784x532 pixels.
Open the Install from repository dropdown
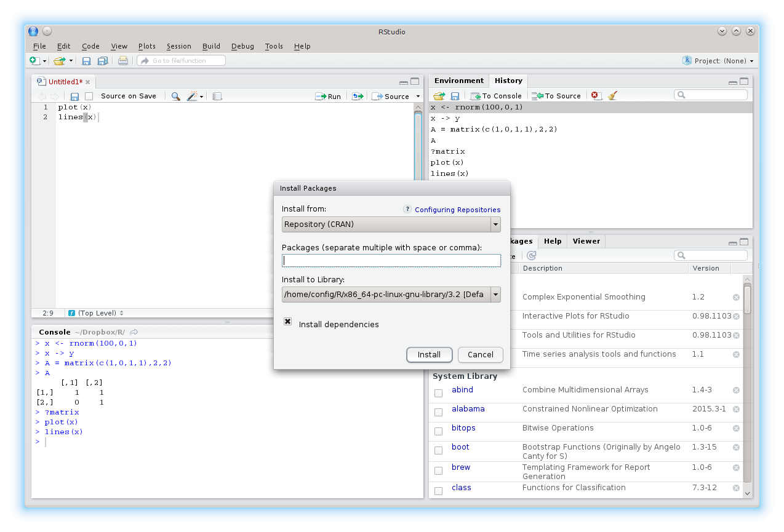[495, 224]
